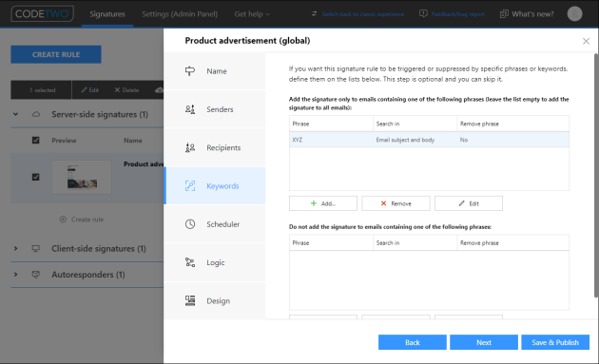Click the Email subject and body cell
Image resolution: width=599 pixels, height=364 pixels.
pyautogui.click(x=405, y=140)
